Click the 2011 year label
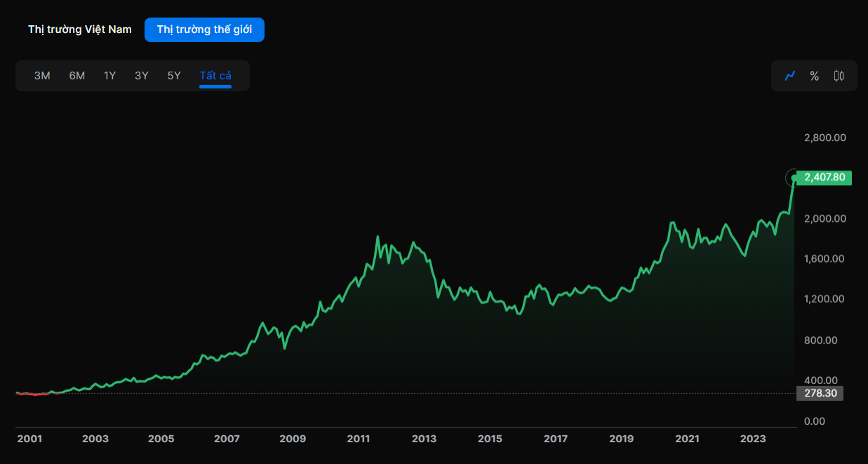Image resolution: width=868 pixels, height=464 pixels. 359,439
